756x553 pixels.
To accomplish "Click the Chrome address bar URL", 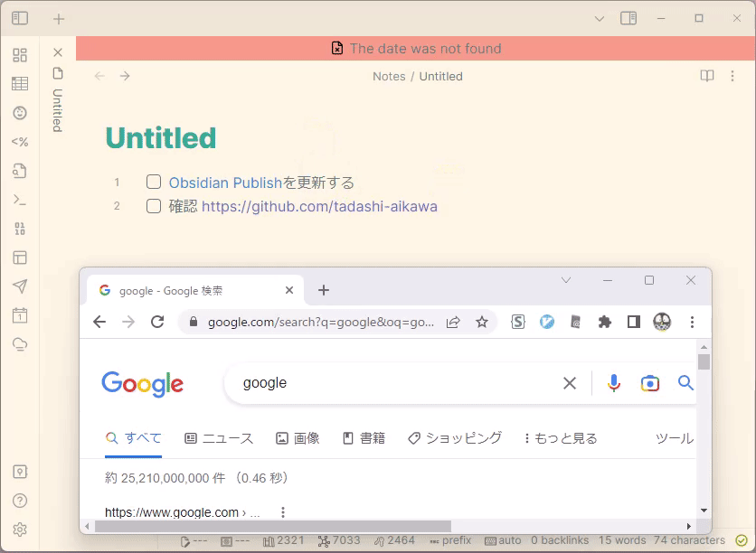I will 321,323.
